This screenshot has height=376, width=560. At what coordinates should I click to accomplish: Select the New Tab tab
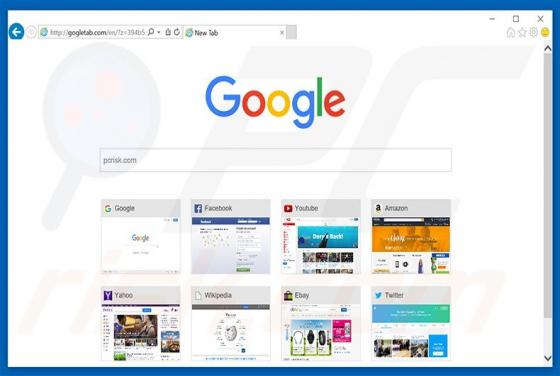pos(234,32)
